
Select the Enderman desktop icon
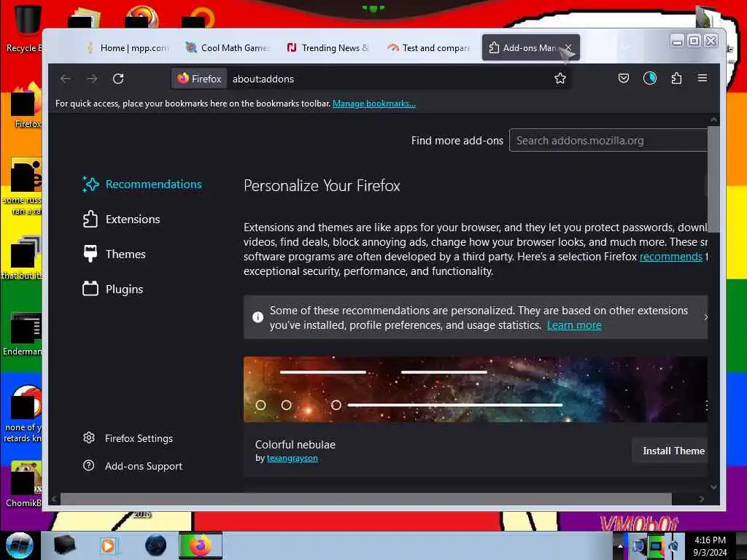point(24,333)
